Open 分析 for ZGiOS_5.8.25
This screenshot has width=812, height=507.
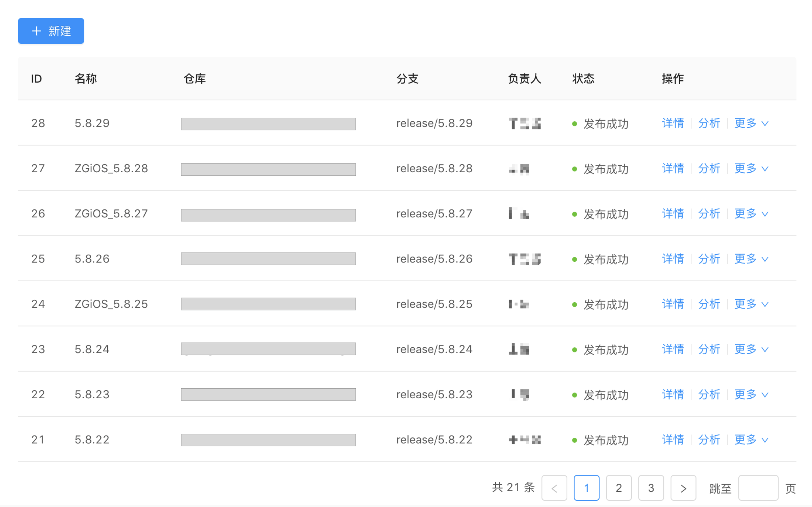coord(709,304)
